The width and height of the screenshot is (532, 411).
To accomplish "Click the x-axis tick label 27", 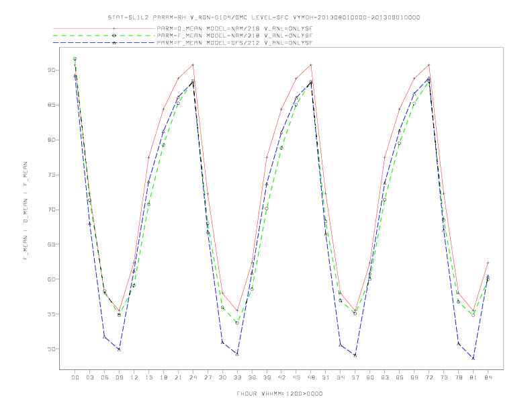I will click(208, 377).
